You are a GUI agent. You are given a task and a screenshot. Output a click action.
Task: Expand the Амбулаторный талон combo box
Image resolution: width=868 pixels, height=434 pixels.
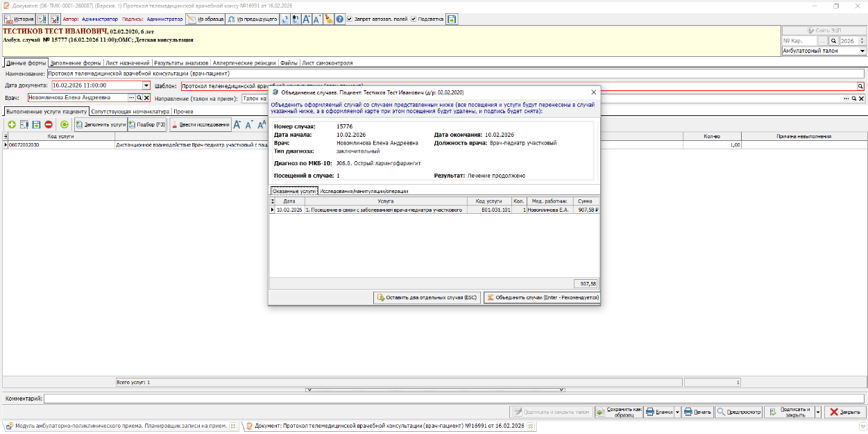coord(862,51)
